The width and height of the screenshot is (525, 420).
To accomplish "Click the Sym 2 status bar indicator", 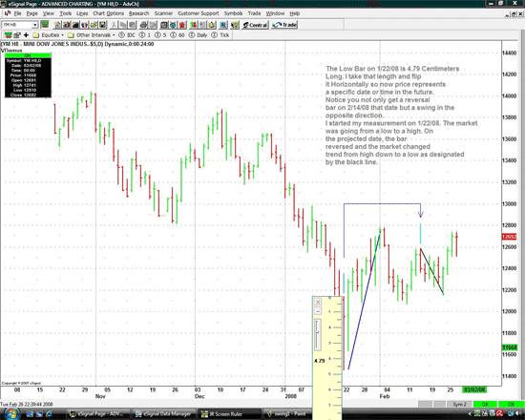I will coord(459,405).
